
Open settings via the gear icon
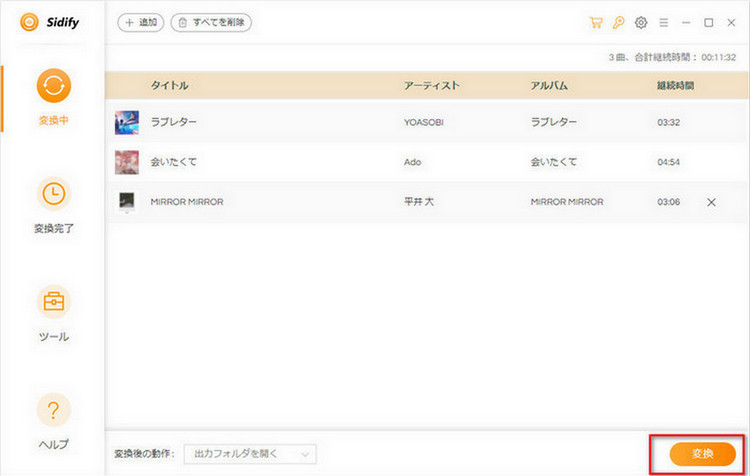(x=641, y=22)
